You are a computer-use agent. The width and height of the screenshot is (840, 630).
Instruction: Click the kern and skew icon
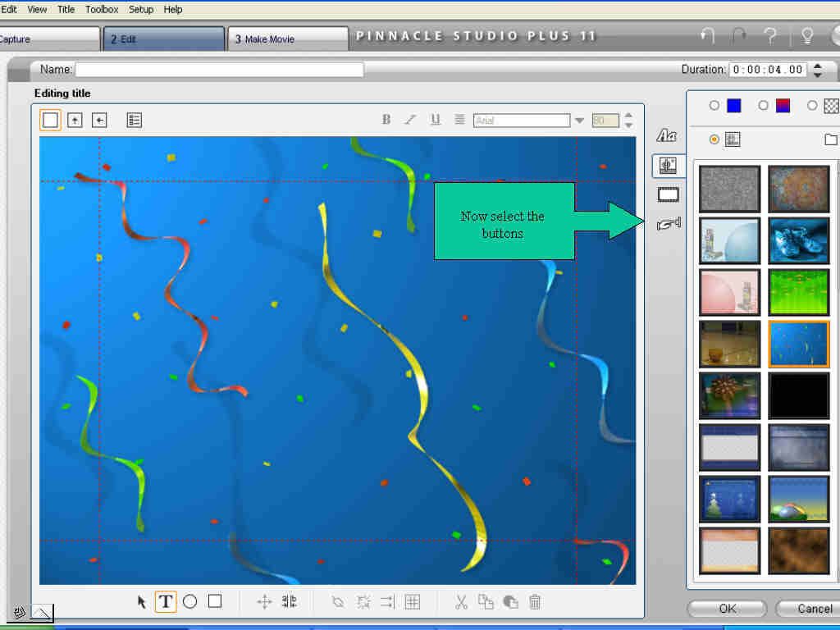[290, 601]
